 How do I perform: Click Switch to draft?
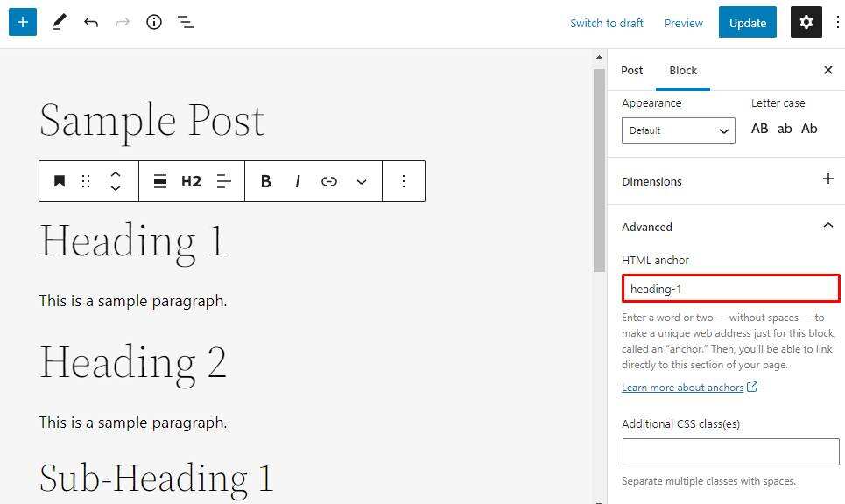click(607, 23)
